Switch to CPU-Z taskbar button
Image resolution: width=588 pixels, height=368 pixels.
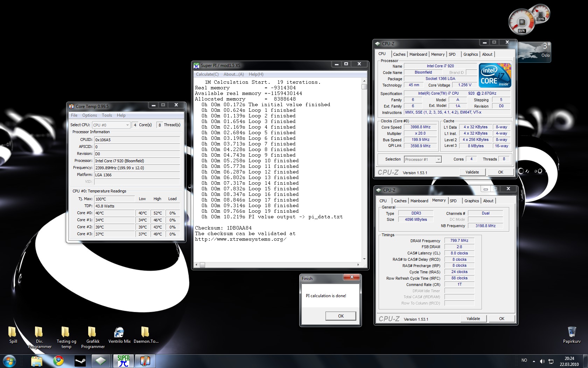(101, 361)
